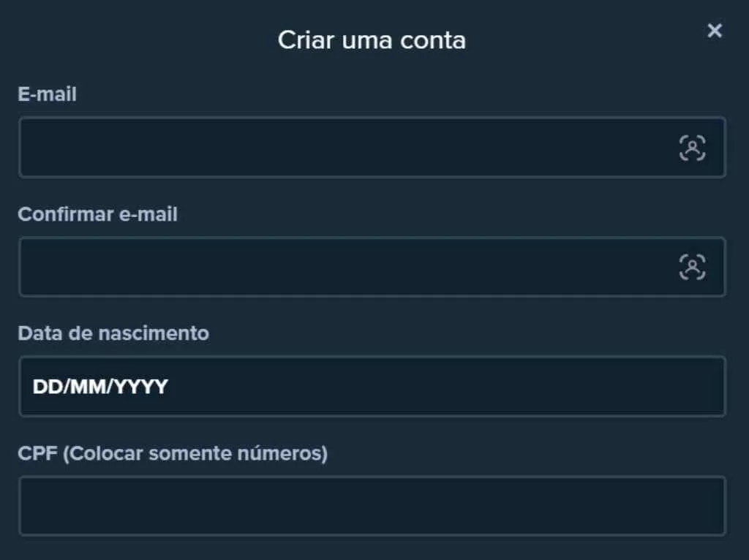Close the Criar uma conta dialog

click(x=714, y=31)
